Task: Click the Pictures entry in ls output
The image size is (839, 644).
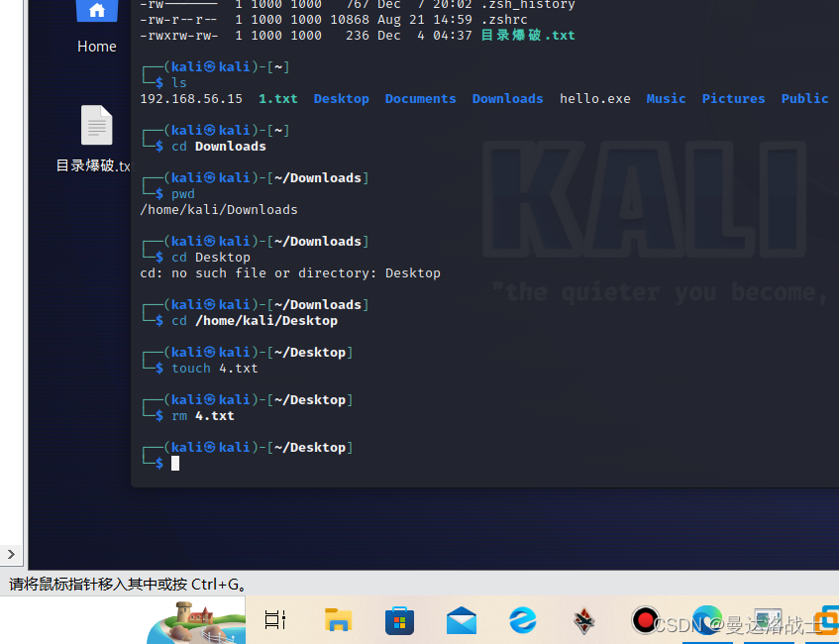Action: point(734,98)
